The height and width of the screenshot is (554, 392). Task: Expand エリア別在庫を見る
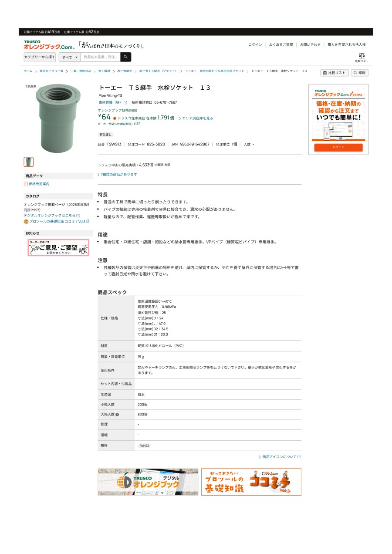tap(196, 118)
